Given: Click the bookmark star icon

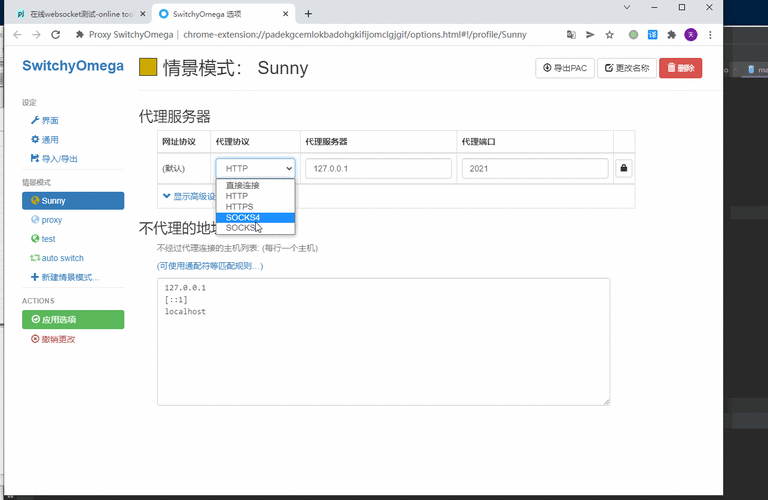Looking at the screenshot, I should tap(609, 35).
